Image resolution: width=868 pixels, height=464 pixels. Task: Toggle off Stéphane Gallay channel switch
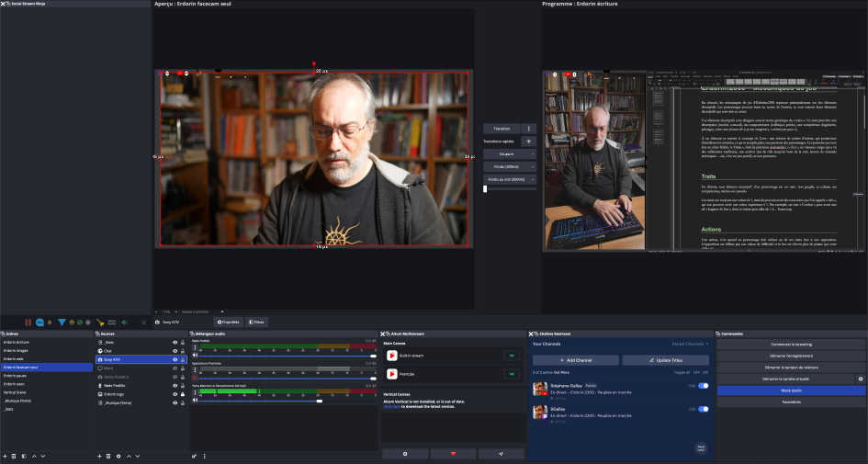(703, 386)
